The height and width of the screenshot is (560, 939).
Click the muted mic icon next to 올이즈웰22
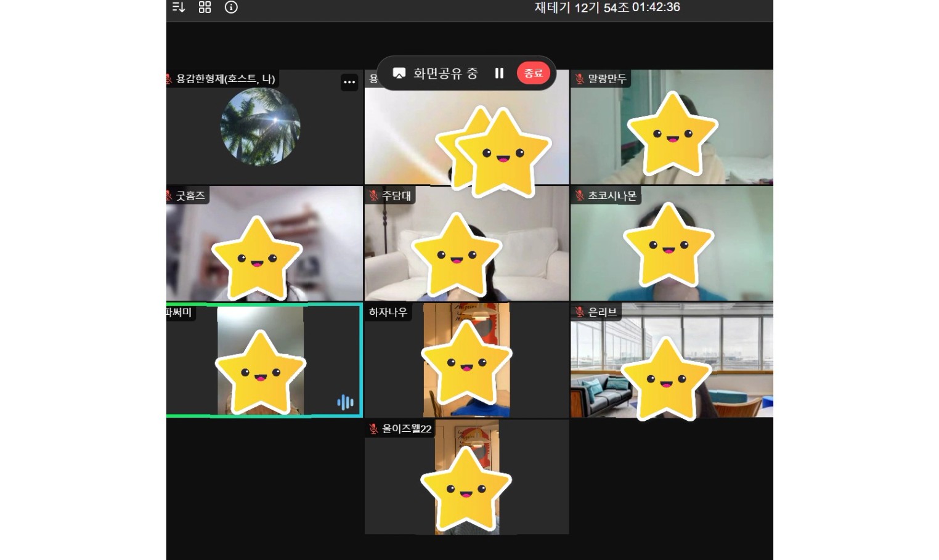373,429
